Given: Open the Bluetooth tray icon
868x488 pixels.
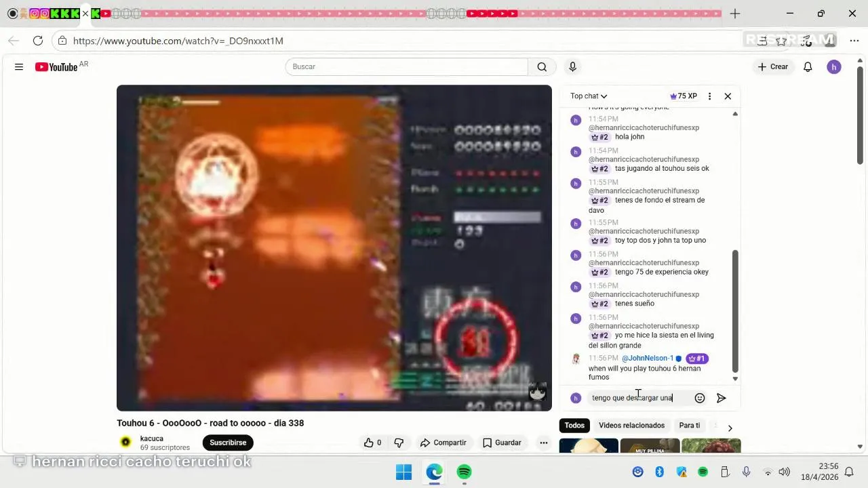Looking at the screenshot, I should [659, 472].
